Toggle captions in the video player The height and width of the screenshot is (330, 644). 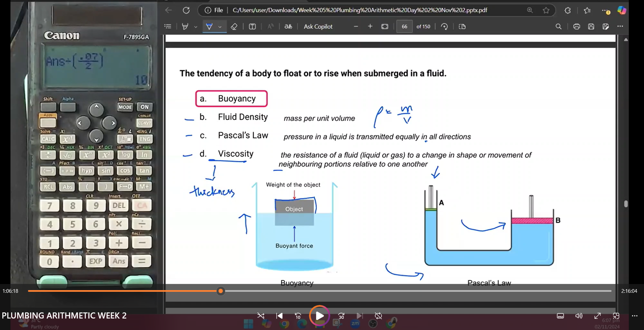point(560,316)
